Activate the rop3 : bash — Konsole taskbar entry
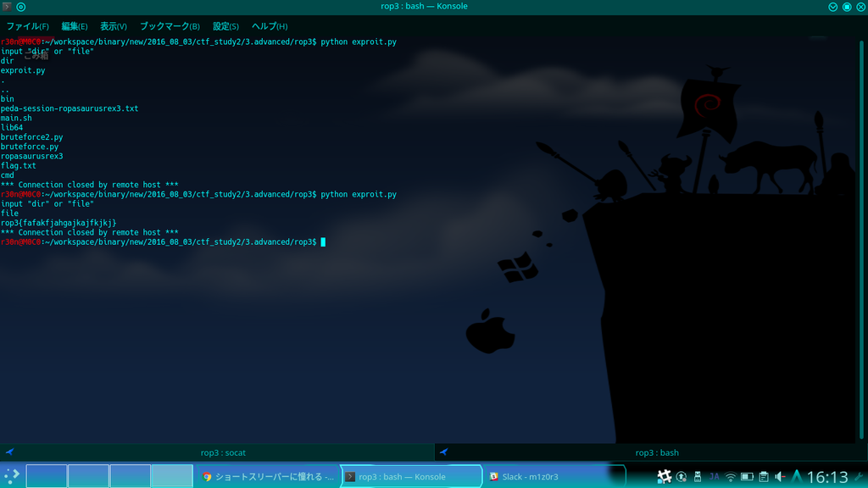 click(x=411, y=476)
